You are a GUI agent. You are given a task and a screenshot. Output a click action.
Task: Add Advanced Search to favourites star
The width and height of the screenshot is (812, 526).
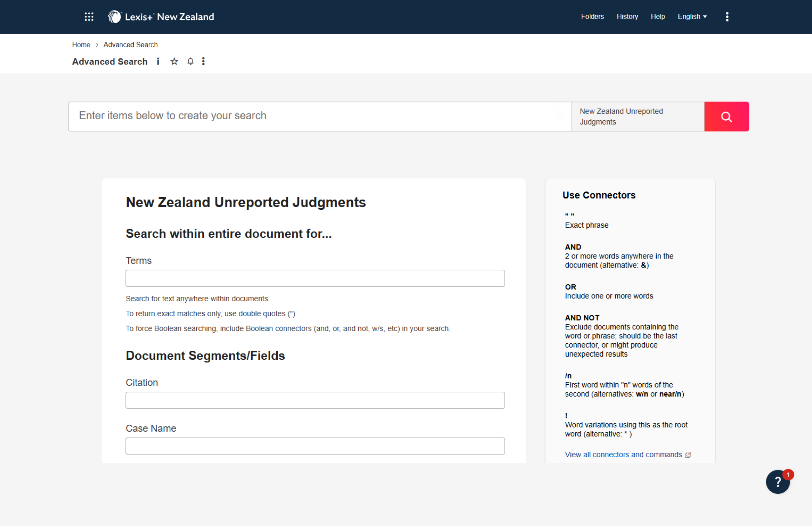[174, 61]
